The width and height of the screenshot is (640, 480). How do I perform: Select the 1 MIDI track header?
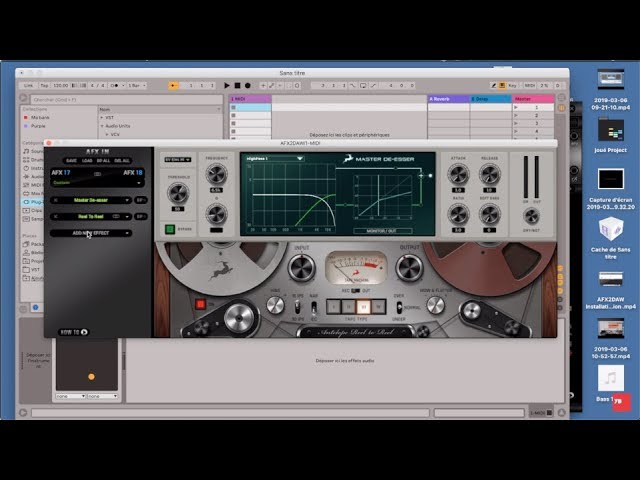(x=250, y=99)
